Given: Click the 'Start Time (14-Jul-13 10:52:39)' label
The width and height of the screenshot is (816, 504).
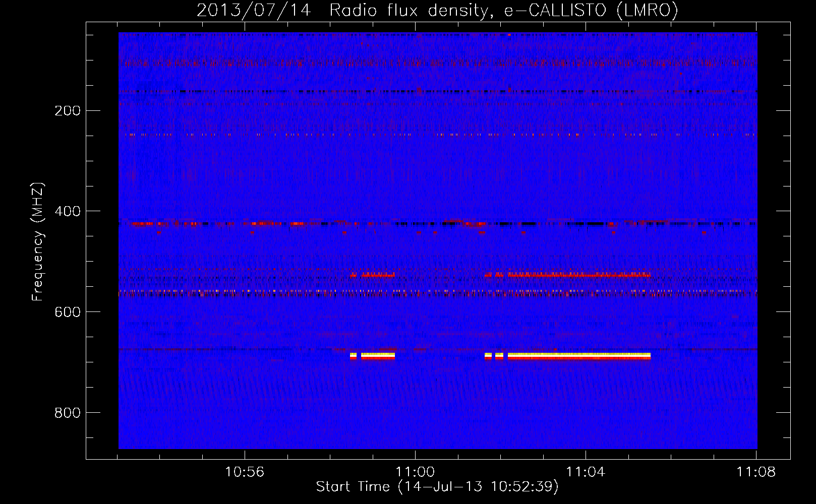Looking at the screenshot, I should [437, 487].
